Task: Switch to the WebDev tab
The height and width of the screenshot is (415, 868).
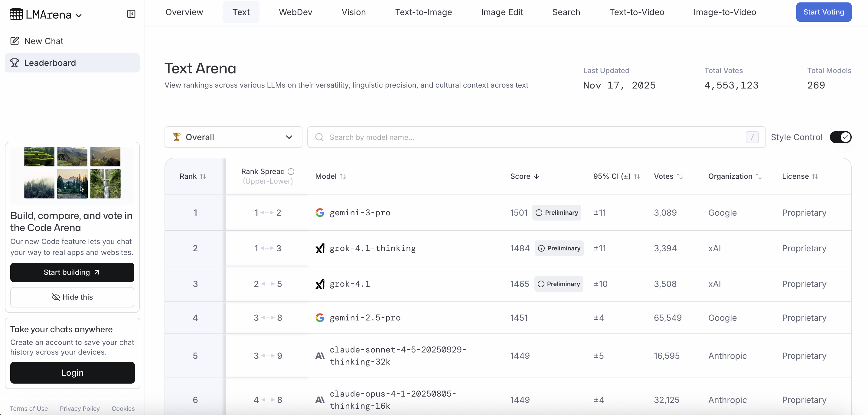Action: tap(295, 12)
